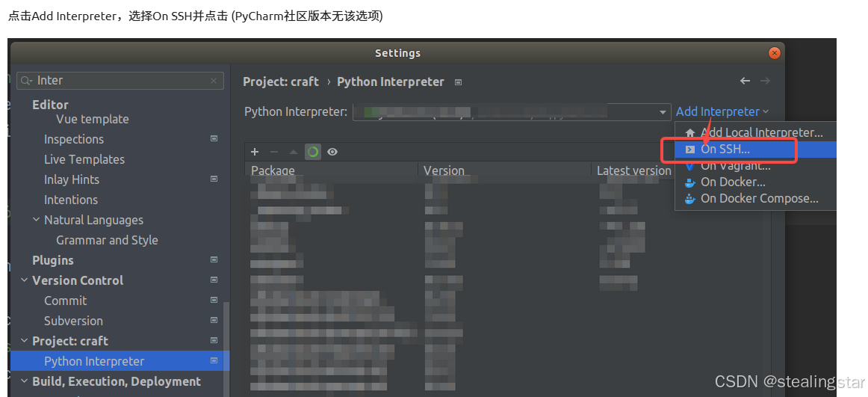Open the Python Interpreter combo box
The height and width of the screenshot is (397, 868).
512,112
